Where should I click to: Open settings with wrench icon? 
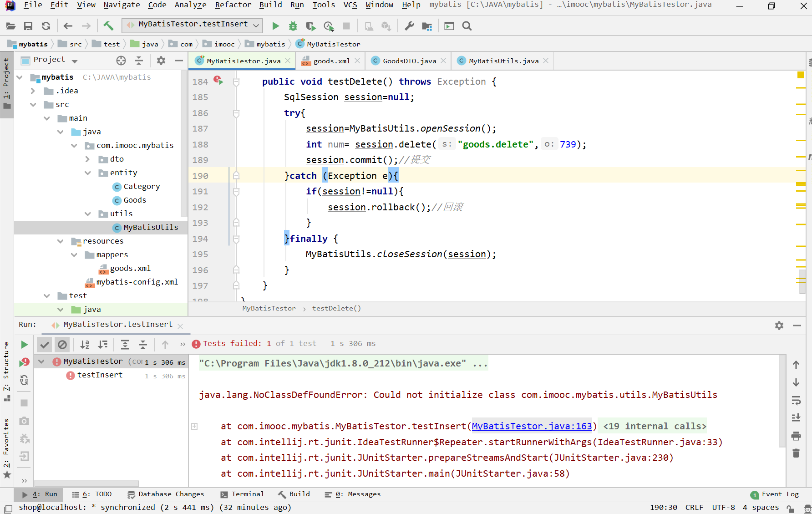pyautogui.click(x=409, y=26)
